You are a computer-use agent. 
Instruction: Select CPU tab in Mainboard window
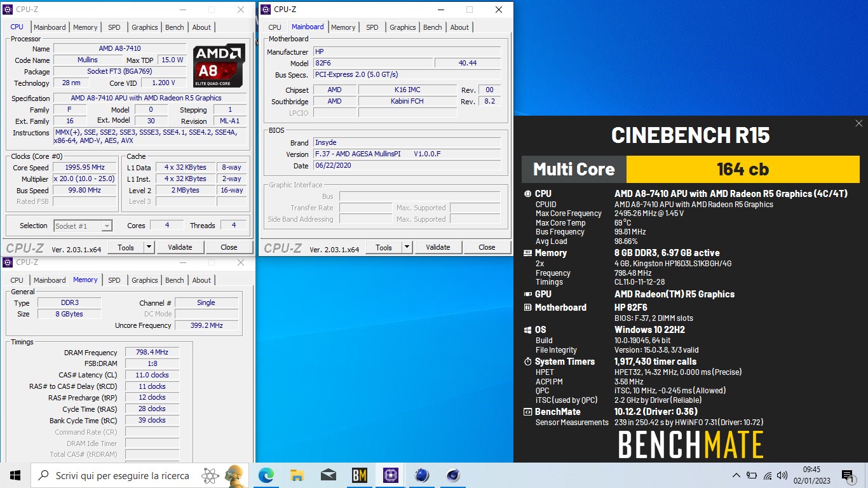tap(275, 27)
